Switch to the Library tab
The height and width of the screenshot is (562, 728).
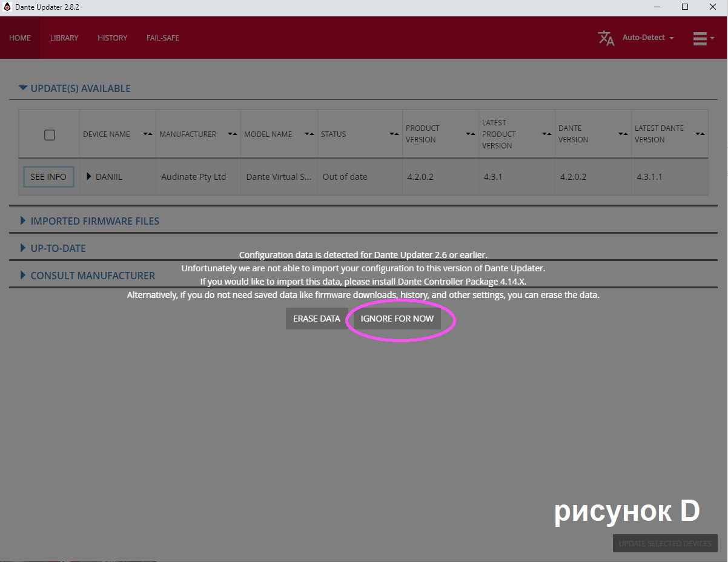(x=64, y=38)
